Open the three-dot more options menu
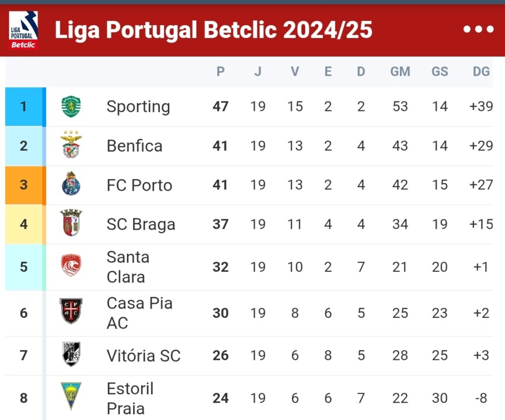Viewport: 505px width, 420px height. click(x=478, y=30)
